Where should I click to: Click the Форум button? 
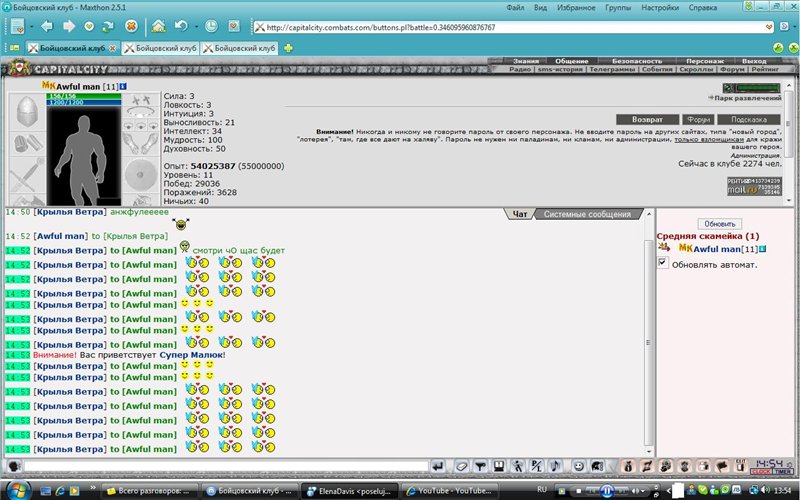(698, 119)
